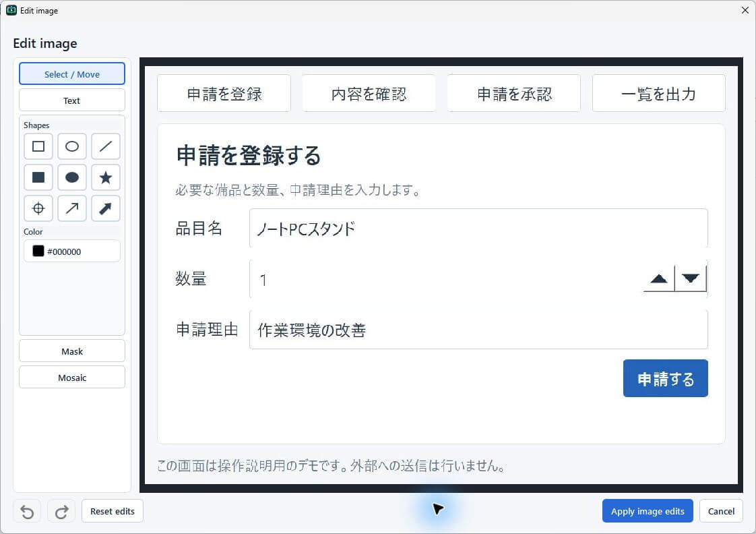756x534 pixels.
Task: Click the 品目名 input field
Action: (x=478, y=228)
